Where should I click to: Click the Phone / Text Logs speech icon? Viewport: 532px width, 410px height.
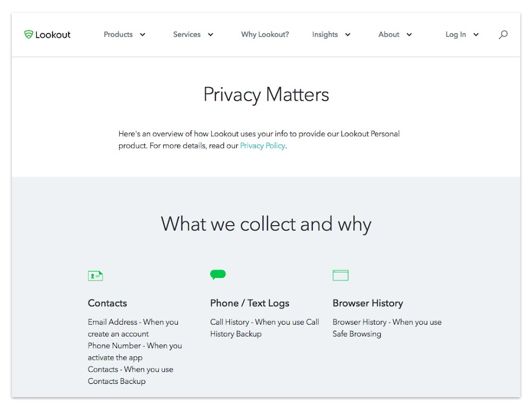coord(218,275)
